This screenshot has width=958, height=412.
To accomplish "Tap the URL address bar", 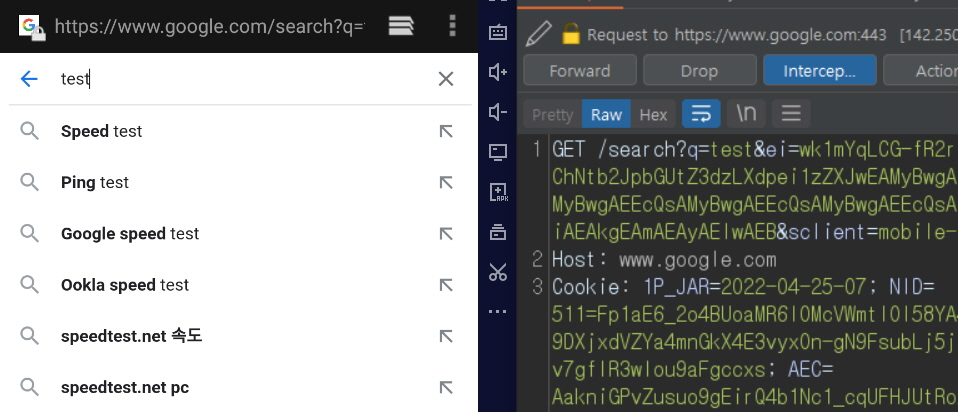I will pyautogui.click(x=209, y=26).
